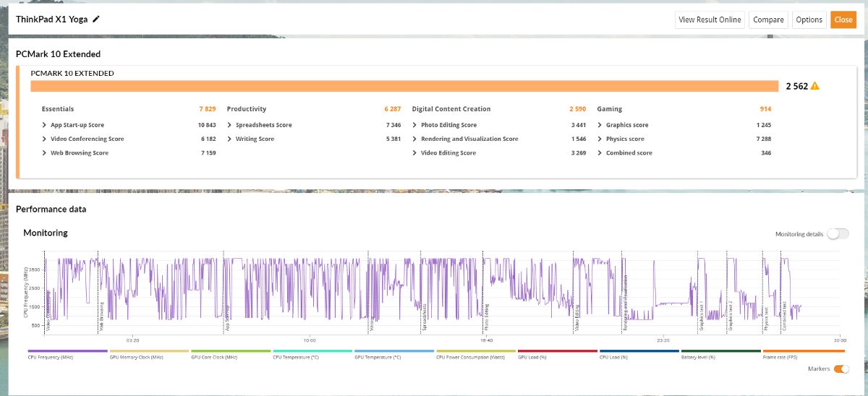This screenshot has width=868, height=396.
Task: Open the Compare button
Action: point(768,20)
